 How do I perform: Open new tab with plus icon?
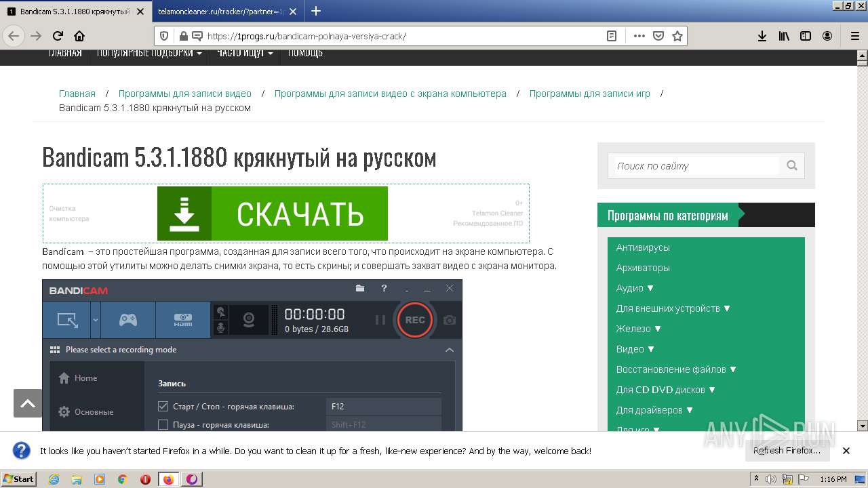pyautogui.click(x=316, y=11)
